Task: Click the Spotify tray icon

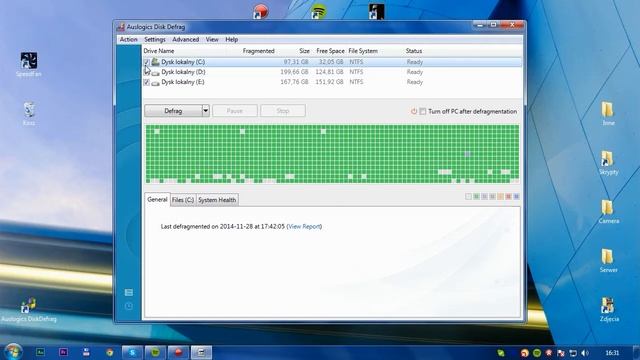Action: click(x=537, y=353)
